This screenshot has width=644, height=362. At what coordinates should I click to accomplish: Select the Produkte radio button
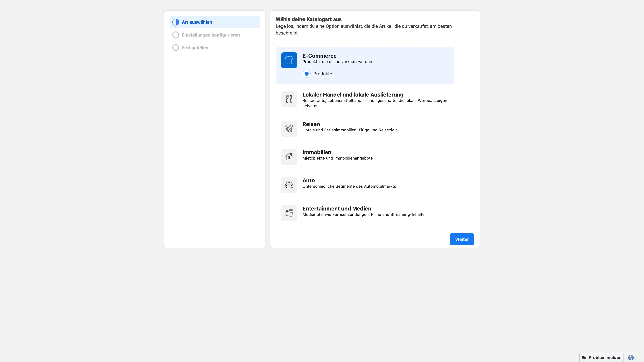pyautogui.click(x=307, y=74)
